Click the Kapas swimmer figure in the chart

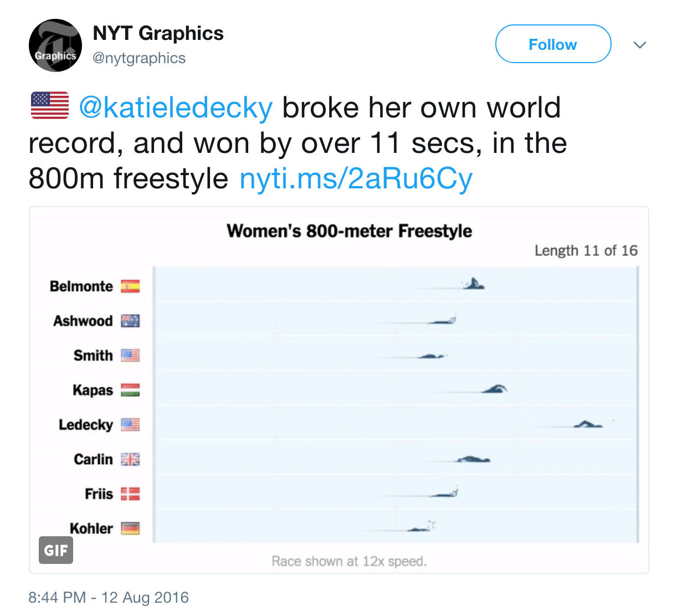click(x=494, y=389)
